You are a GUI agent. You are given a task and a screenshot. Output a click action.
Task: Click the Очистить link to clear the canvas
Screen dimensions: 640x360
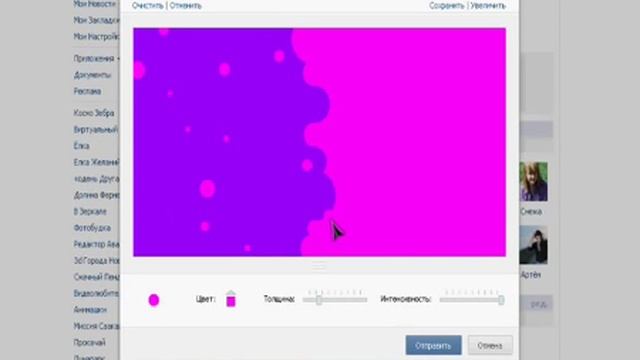click(x=148, y=6)
